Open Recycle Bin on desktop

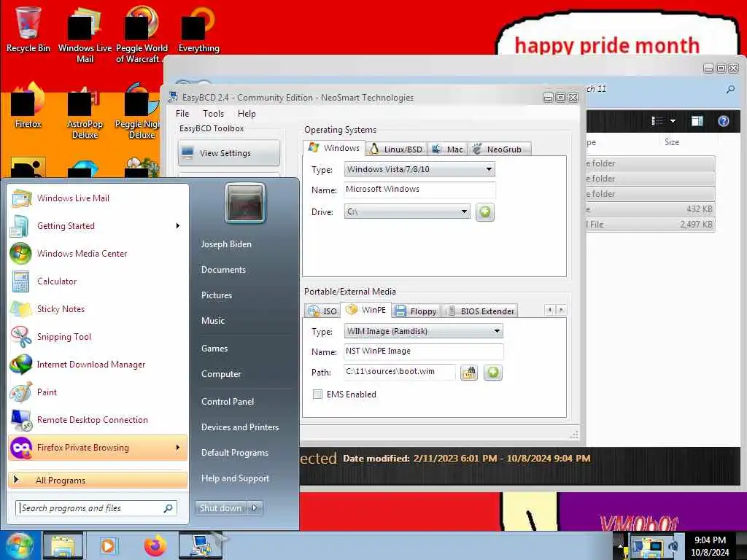[x=28, y=29]
